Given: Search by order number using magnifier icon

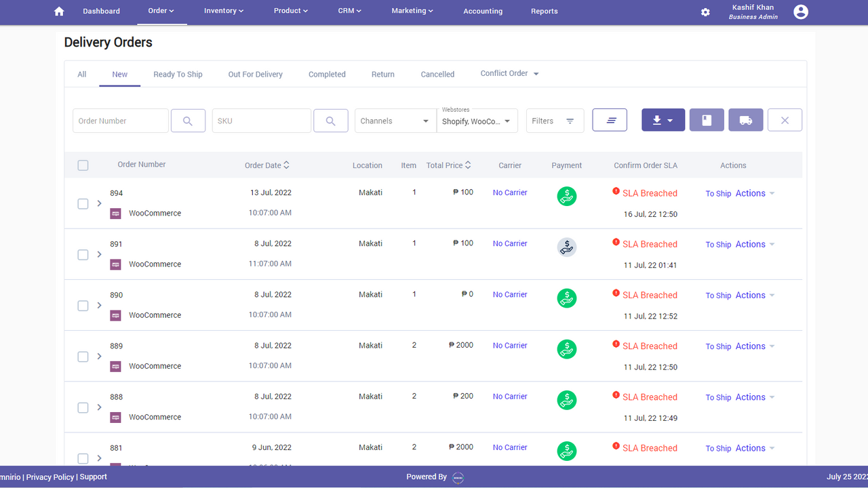Looking at the screenshot, I should [188, 120].
